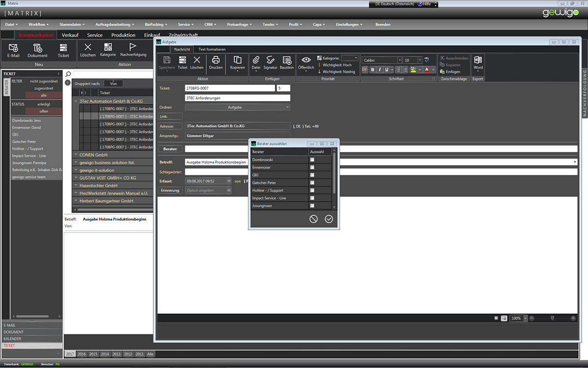Viewport: 588px width, 368px height.
Task: Check the Ennemoser Auswahl checkbox
Action: (312, 167)
